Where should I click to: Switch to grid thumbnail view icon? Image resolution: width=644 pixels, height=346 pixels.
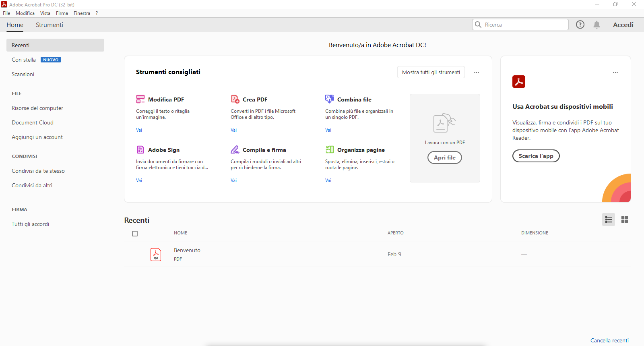click(x=625, y=220)
